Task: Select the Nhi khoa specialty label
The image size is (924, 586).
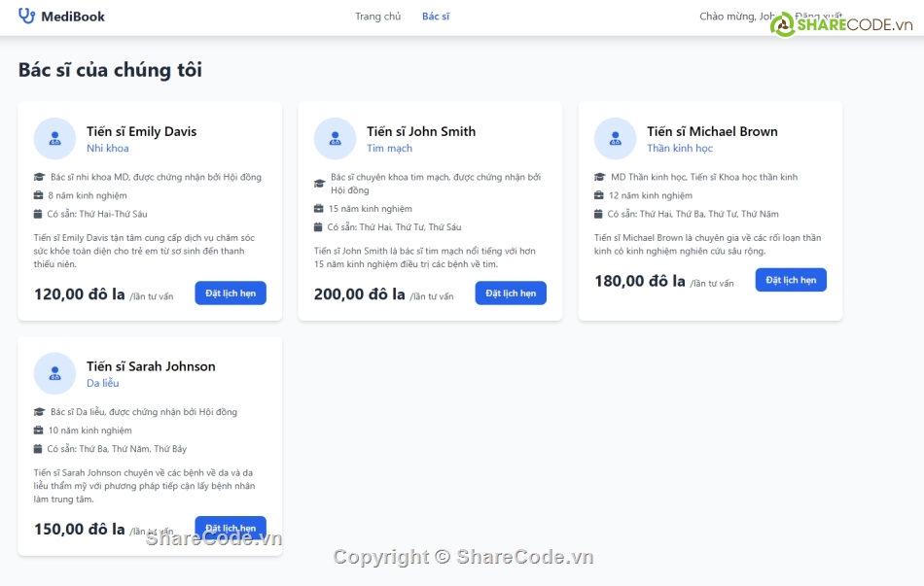Action: click(x=107, y=149)
